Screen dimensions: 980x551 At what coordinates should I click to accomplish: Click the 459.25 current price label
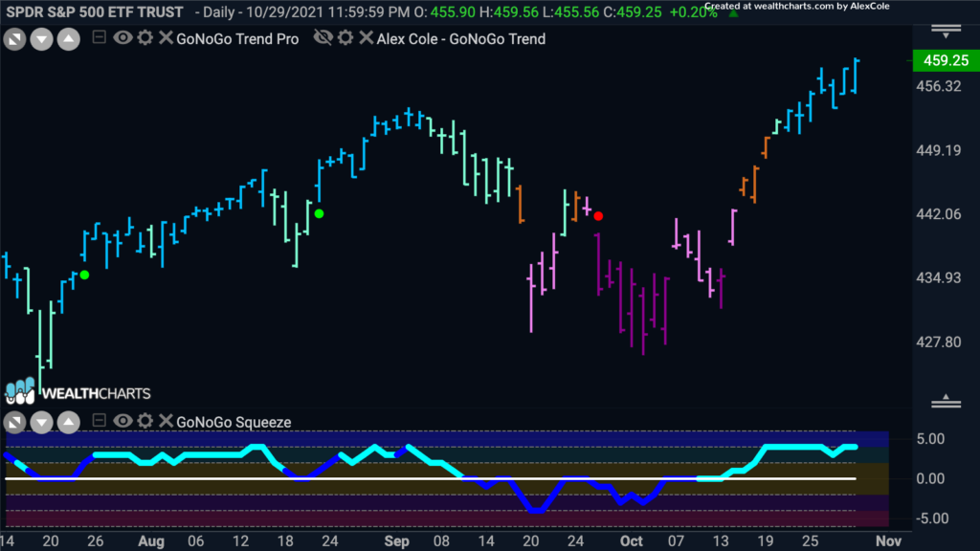pos(946,60)
